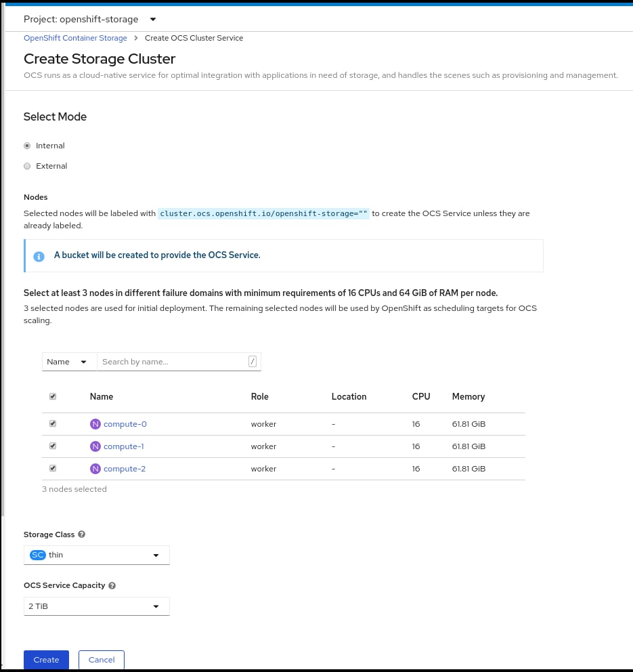Go to OpenShift Container Storage breadcrumb
Viewport: 633px width, 672px height.
point(75,38)
